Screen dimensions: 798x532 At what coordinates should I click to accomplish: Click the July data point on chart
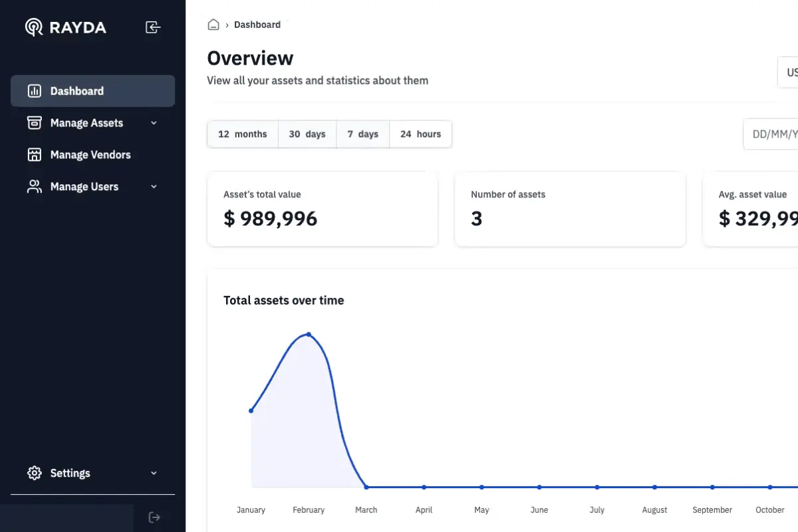tap(597, 487)
